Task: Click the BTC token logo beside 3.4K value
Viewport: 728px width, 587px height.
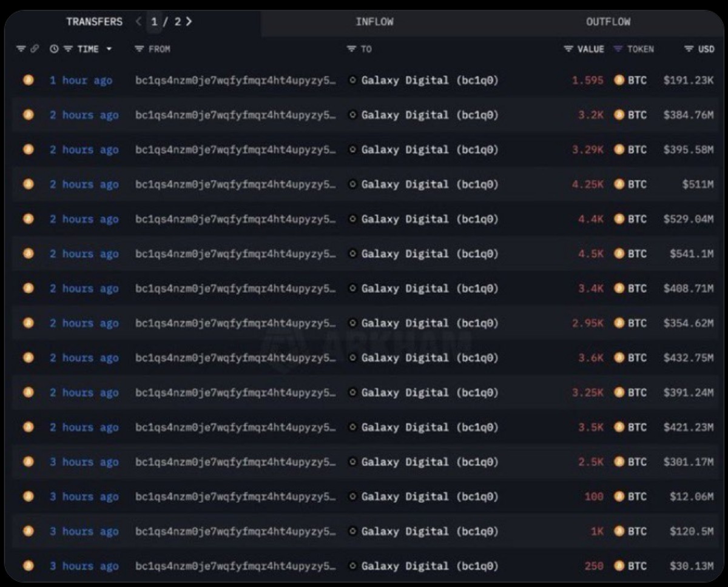Action: 619,288
